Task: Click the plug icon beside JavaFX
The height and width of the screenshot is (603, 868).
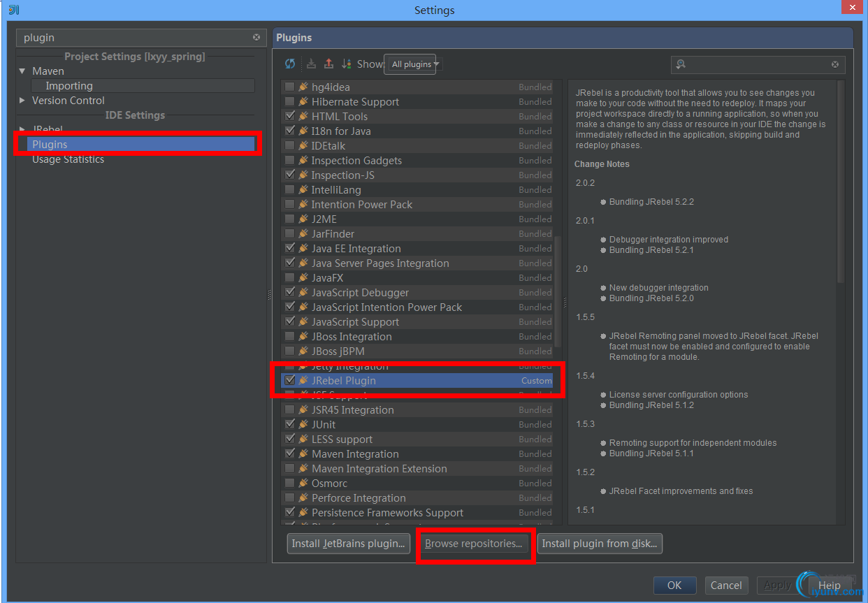Action: 303,277
